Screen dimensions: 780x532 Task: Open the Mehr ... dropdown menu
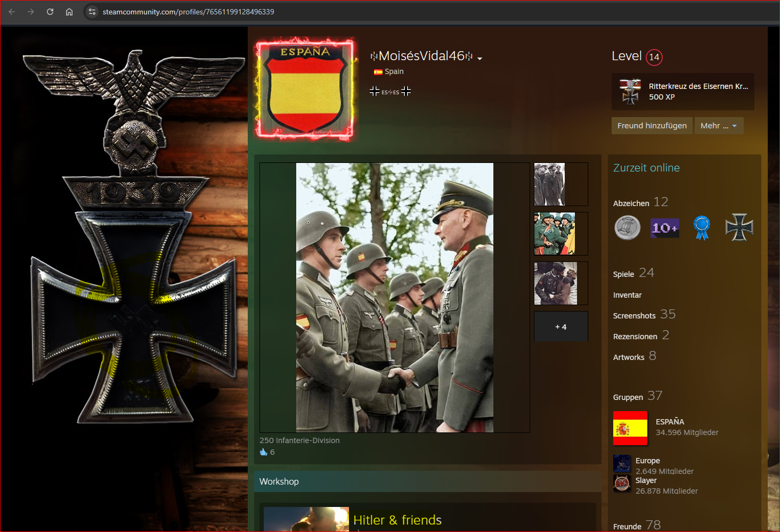pos(718,126)
